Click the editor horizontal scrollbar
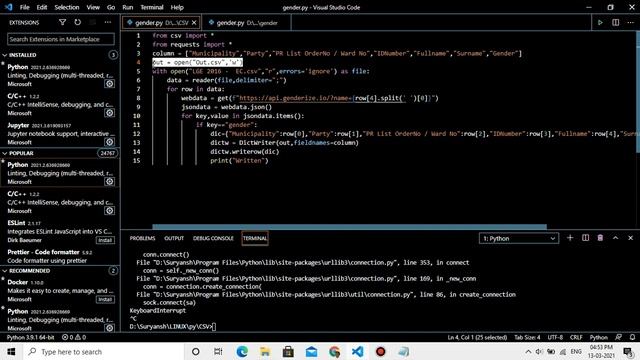 coord(349,227)
